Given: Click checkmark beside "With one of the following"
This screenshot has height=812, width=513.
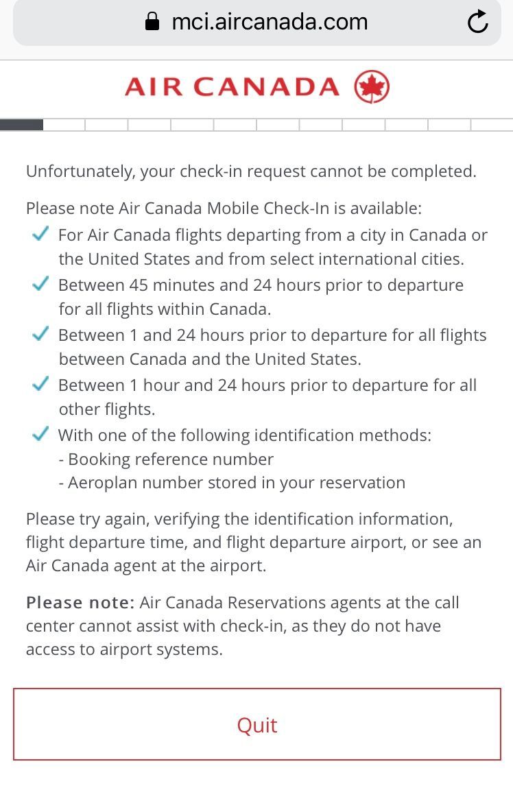Looking at the screenshot, I should (40, 435).
